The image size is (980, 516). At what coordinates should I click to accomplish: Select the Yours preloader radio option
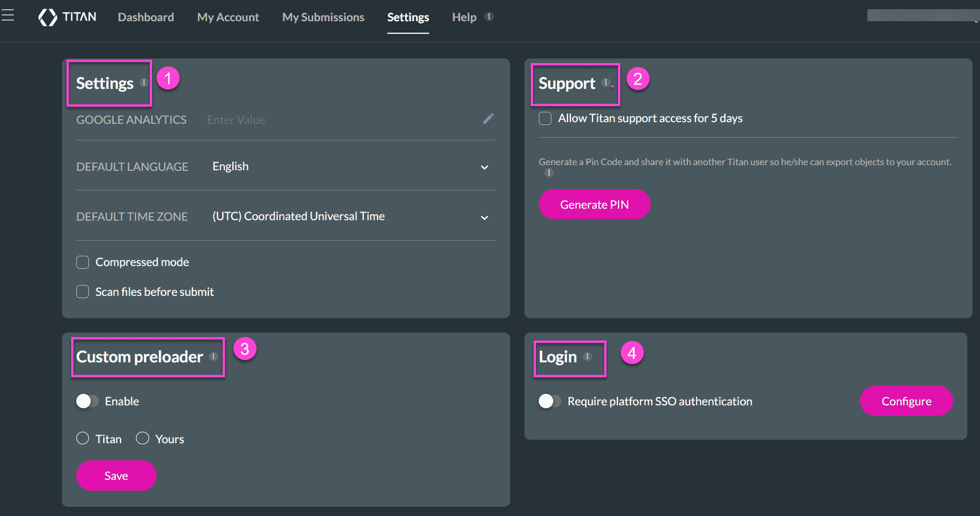point(142,438)
